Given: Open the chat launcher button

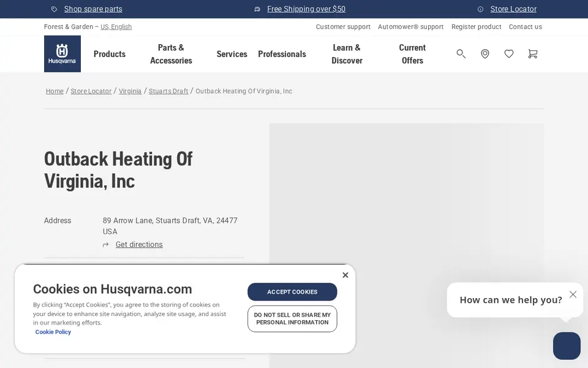Looking at the screenshot, I should (567, 346).
